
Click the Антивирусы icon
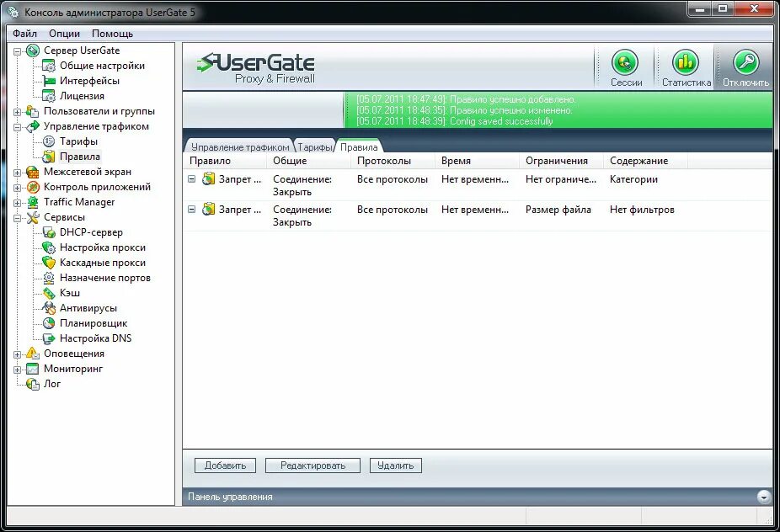[49, 308]
